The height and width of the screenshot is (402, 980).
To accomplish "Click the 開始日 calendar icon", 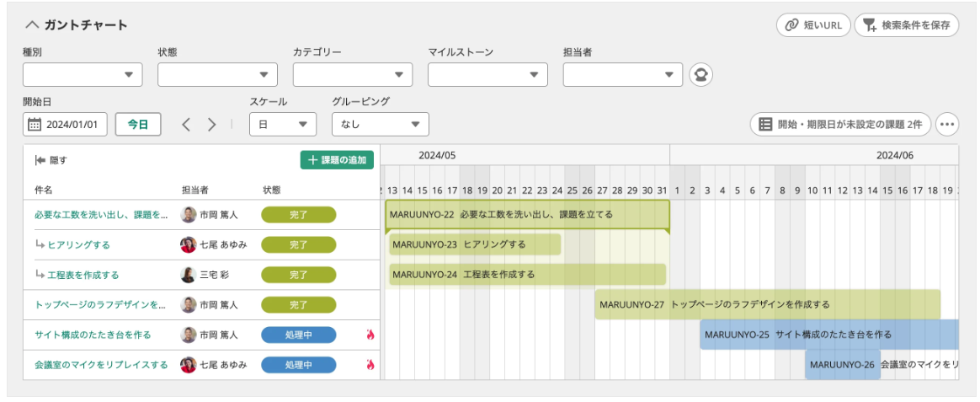I will (x=35, y=124).
